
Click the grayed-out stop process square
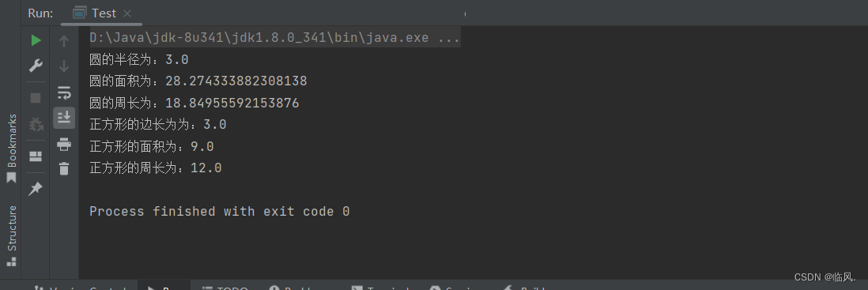36,99
